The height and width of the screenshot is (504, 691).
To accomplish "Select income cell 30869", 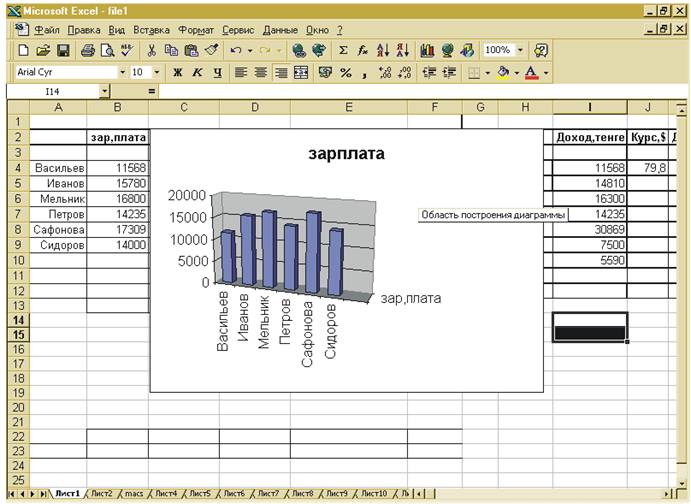I will pos(590,230).
